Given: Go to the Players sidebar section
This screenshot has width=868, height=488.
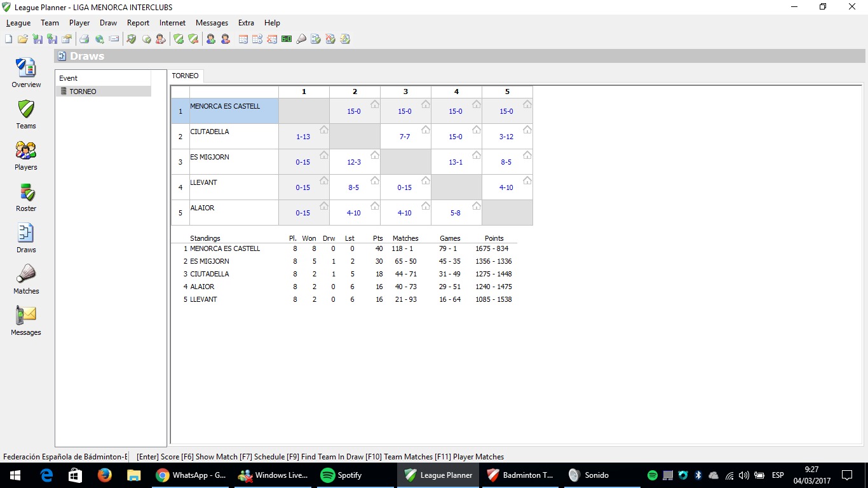Looking at the screenshot, I should pyautogui.click(x=26, y=155).
